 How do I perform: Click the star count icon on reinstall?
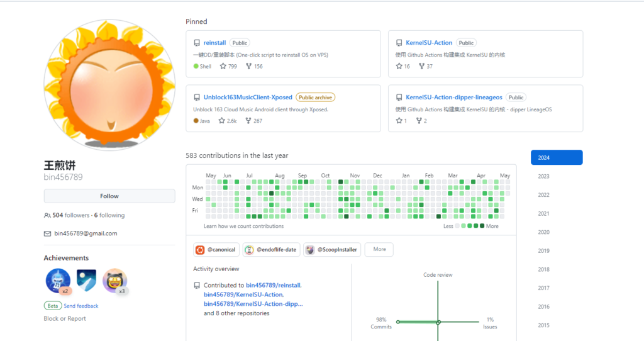click(x=222, y=66)
